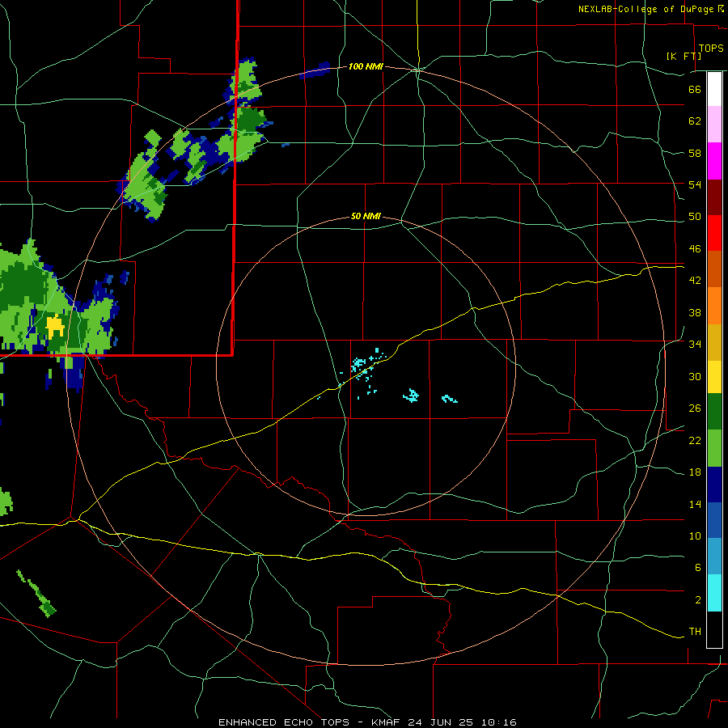Screen dimensions: 728x728
Task: Click the gold swatch on the legend
Action: point(714,342)
